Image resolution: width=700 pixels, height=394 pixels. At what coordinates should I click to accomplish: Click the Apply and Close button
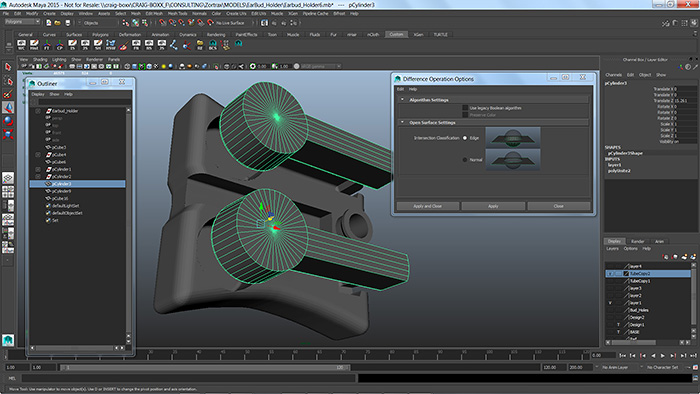pos(427,206)
